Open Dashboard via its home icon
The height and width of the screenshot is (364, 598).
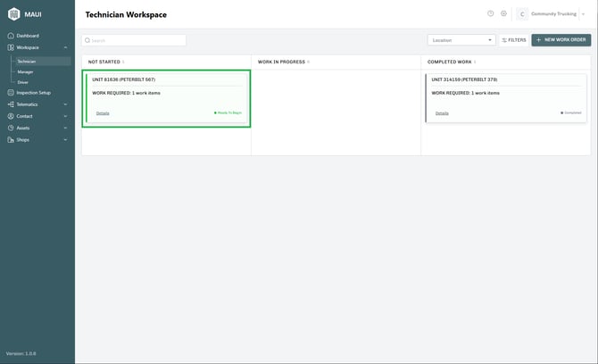(11, 36)
